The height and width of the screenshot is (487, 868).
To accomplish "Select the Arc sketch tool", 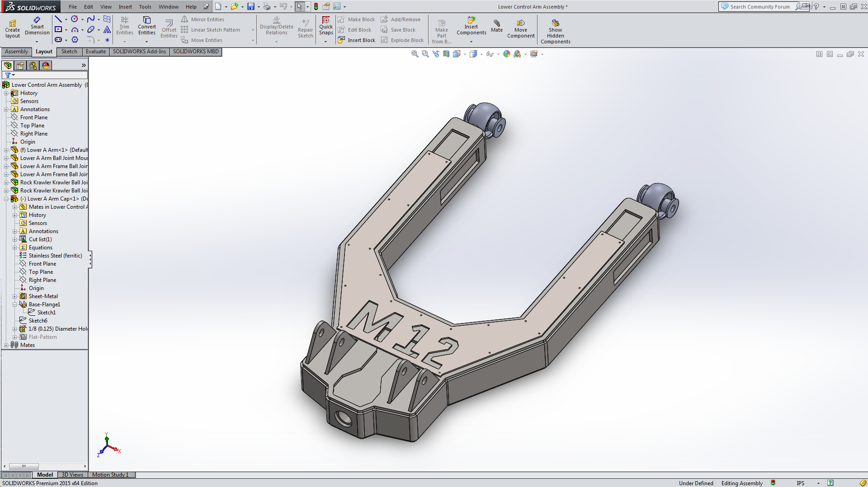I will pos(75,29).
